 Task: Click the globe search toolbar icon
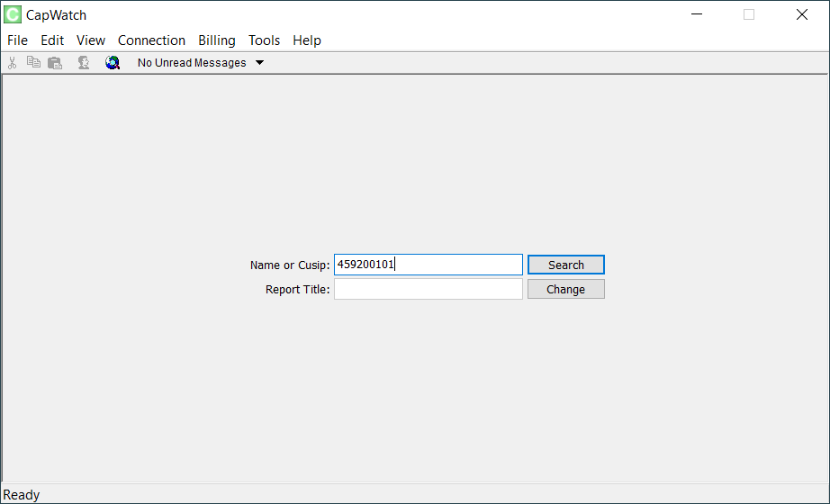113,63
